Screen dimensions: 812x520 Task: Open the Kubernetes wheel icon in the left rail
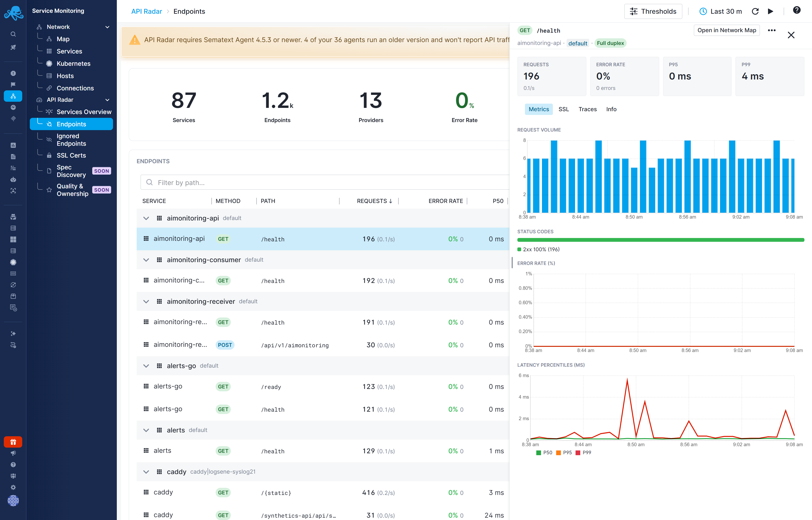pos(13,262)
